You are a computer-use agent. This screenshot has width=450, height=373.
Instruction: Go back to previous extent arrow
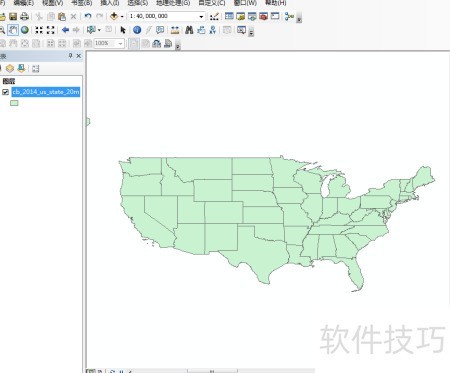(x=65, y=30)
